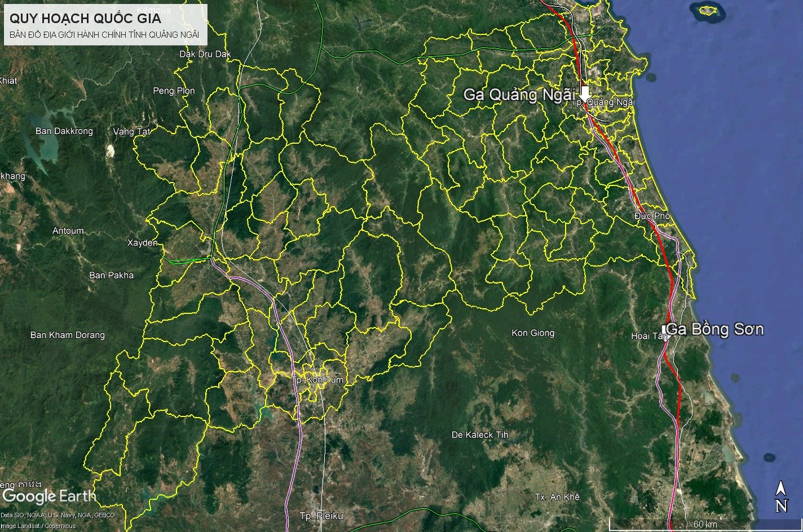Select the Ga Bồng Sơn text label

coord(716,330)
